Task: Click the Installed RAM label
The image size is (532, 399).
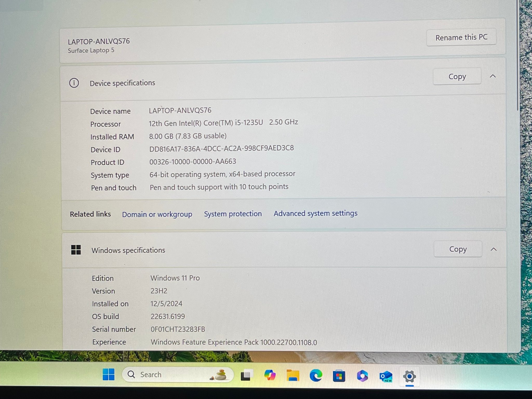Action: (112, 137)
